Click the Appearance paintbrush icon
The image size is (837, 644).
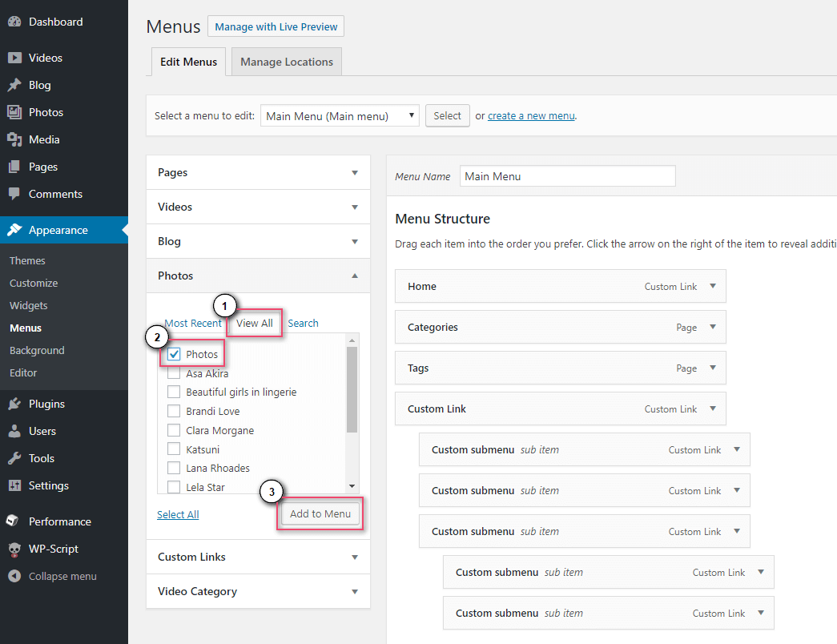point(14,230)
